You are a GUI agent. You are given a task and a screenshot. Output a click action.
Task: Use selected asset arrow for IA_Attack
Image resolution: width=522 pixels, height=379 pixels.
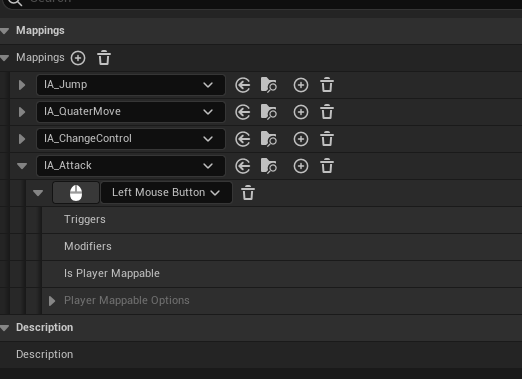point(243,166)
